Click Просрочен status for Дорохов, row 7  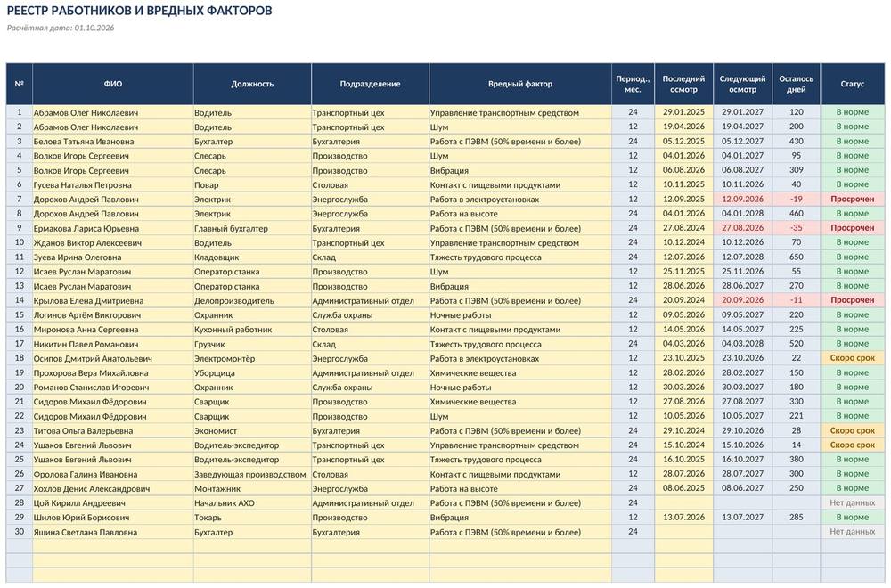coord(853,200)
